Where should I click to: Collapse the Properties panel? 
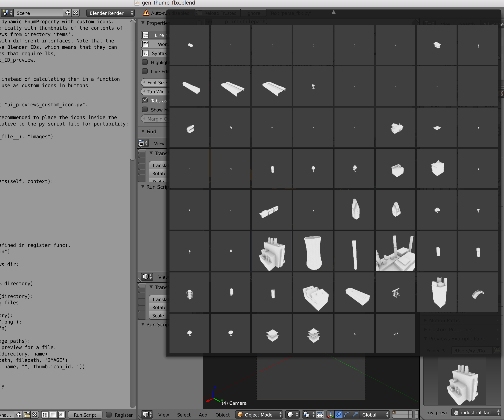point(143,23)
